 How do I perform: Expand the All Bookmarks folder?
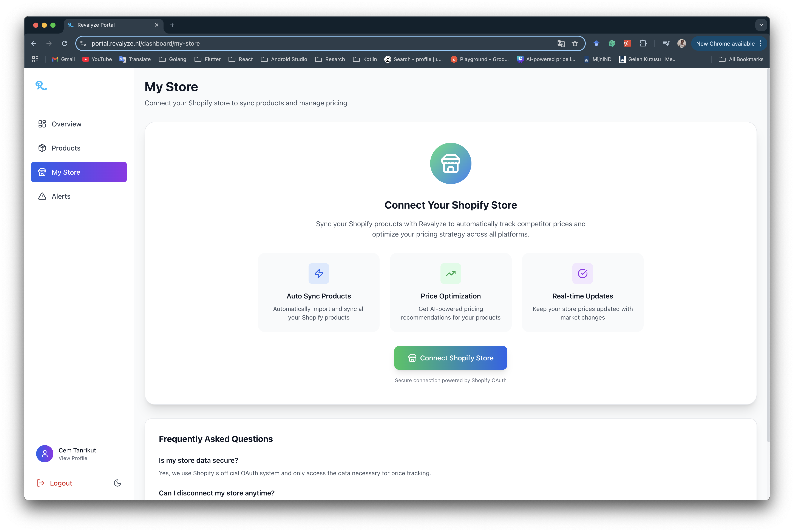tap(741, 59)
